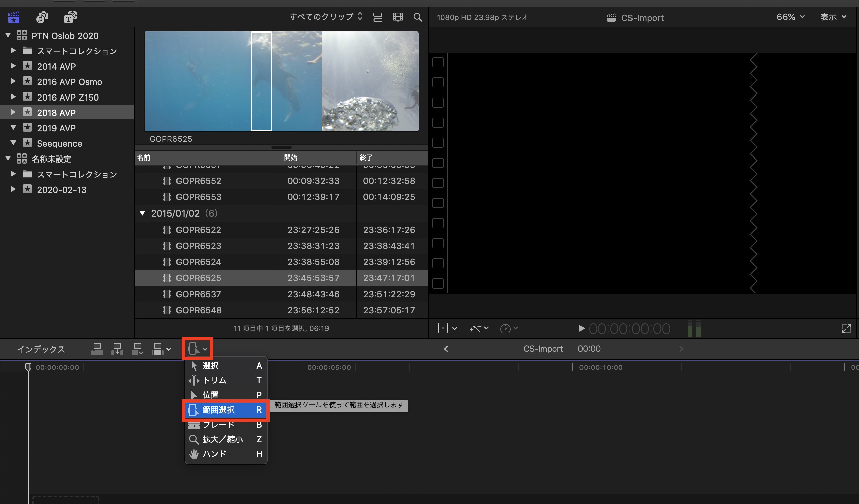
Task: Select GOPR6537 clip in the list
Action: coord(198,294)
